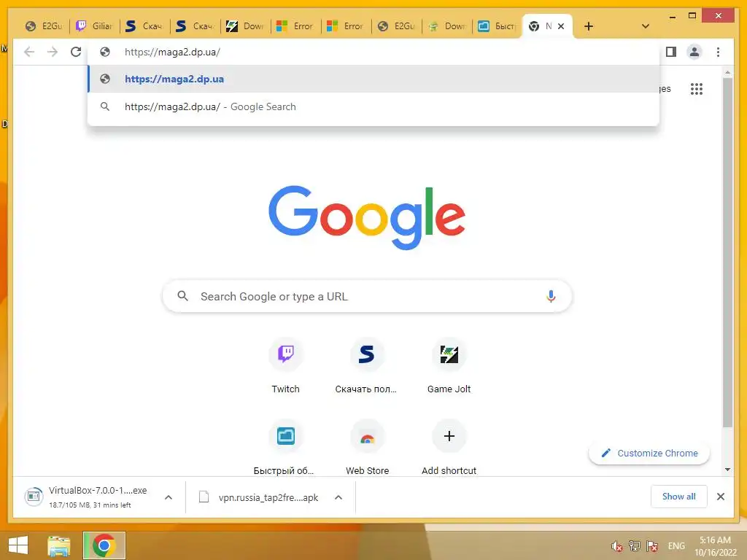Open the side panel icon
The image size is (747, 560).
pyautogui.click(x=671, y=52)
